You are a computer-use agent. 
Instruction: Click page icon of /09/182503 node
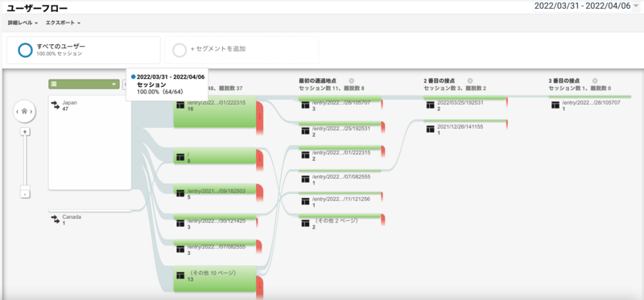point(180,193)
